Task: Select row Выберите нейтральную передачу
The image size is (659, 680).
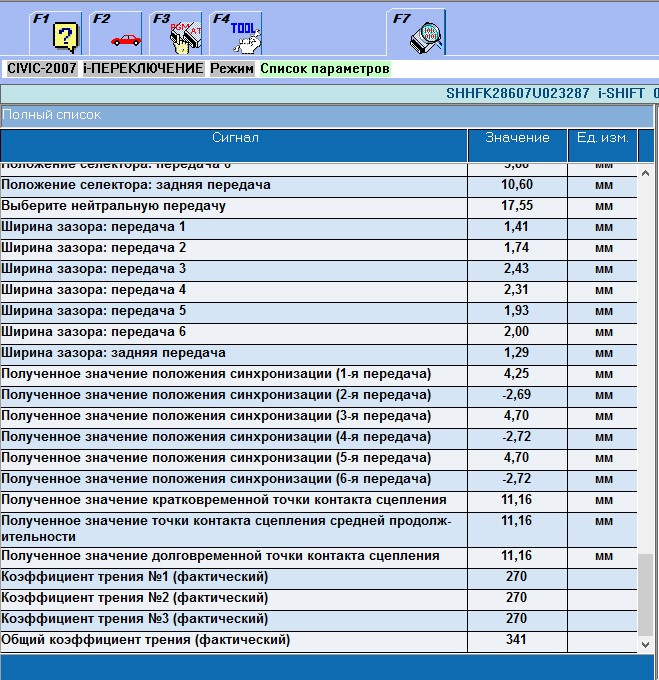Action: (319, 207)
